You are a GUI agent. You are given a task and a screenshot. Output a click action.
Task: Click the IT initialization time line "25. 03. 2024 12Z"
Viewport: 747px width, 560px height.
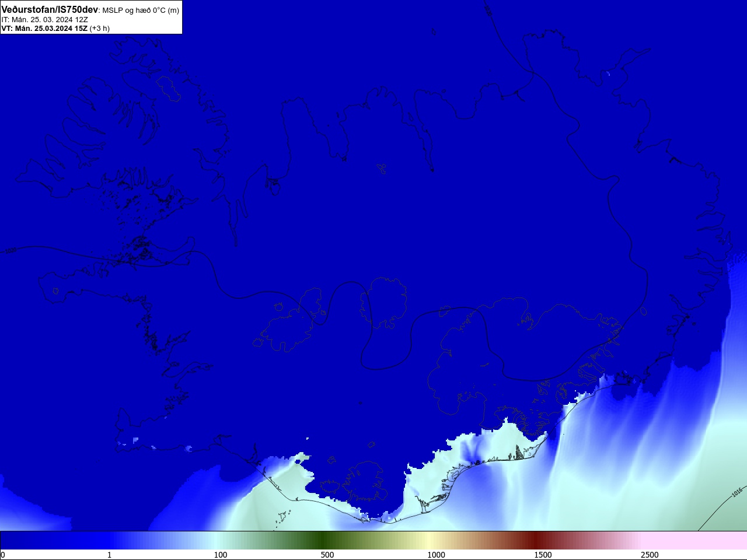(45, 19)
